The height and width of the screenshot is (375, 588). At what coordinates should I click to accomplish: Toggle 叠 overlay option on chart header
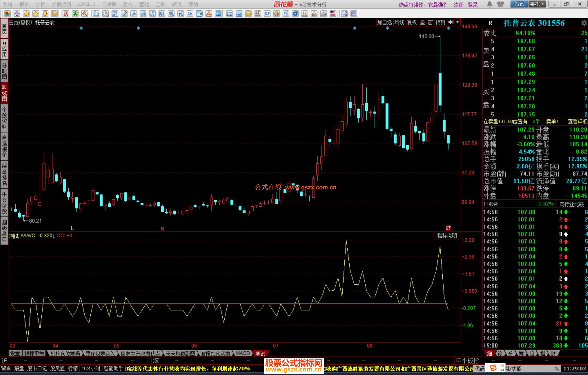(422, 22)
